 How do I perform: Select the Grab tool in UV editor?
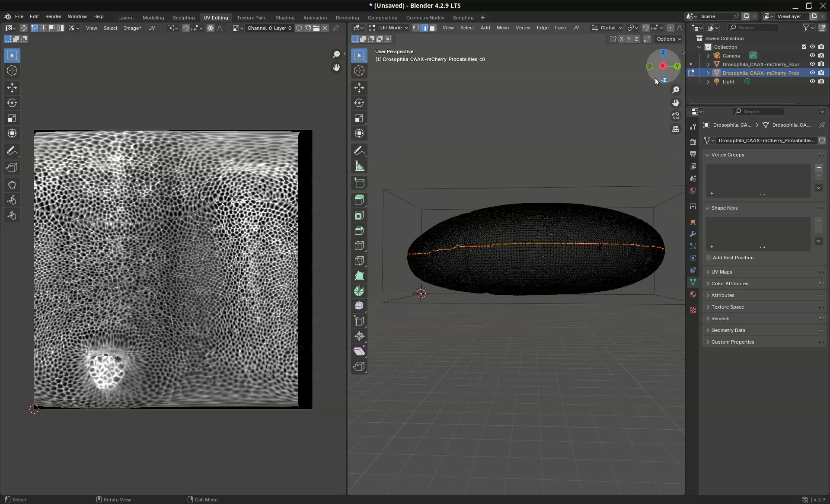pos(12,185)
